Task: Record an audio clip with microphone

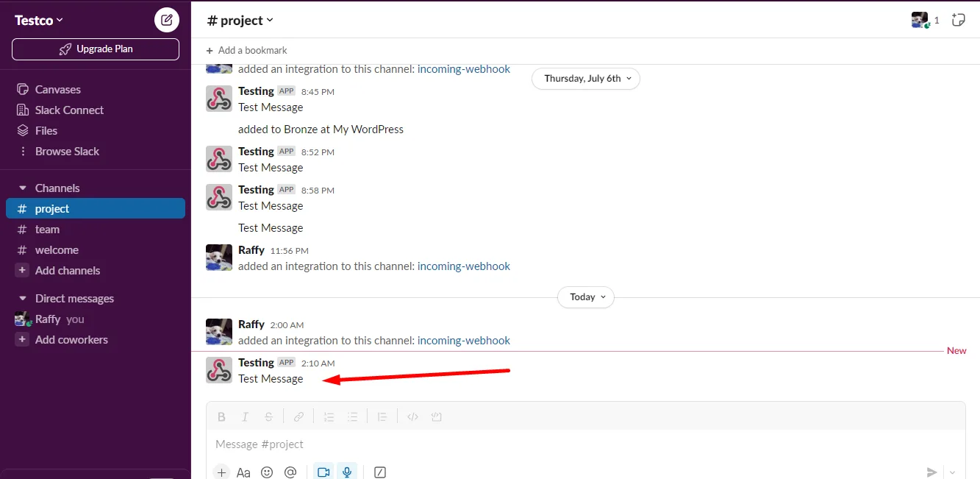Action: 346,472
